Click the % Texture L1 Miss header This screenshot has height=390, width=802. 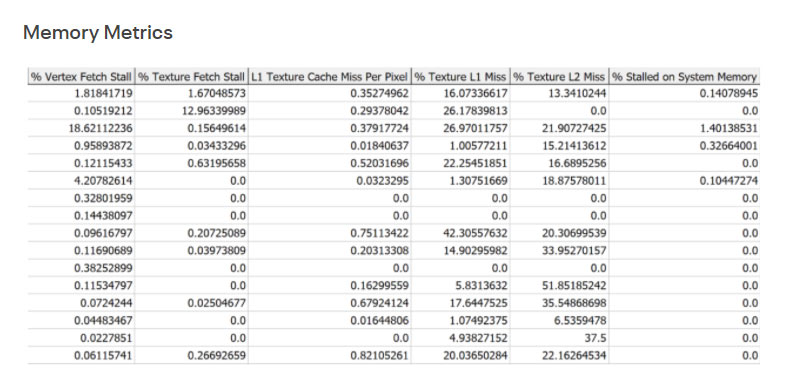pos(460,77)
